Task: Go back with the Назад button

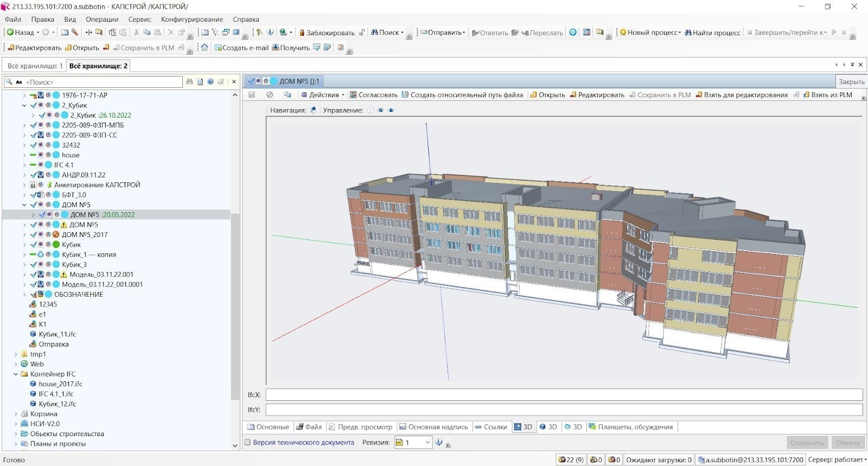Action: [20, 33]
